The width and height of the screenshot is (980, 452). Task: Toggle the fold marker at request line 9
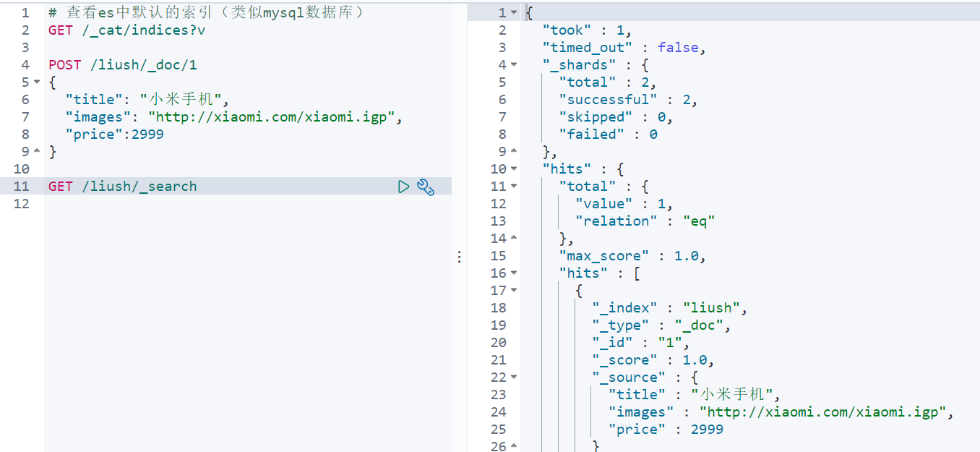click(37, 152)
